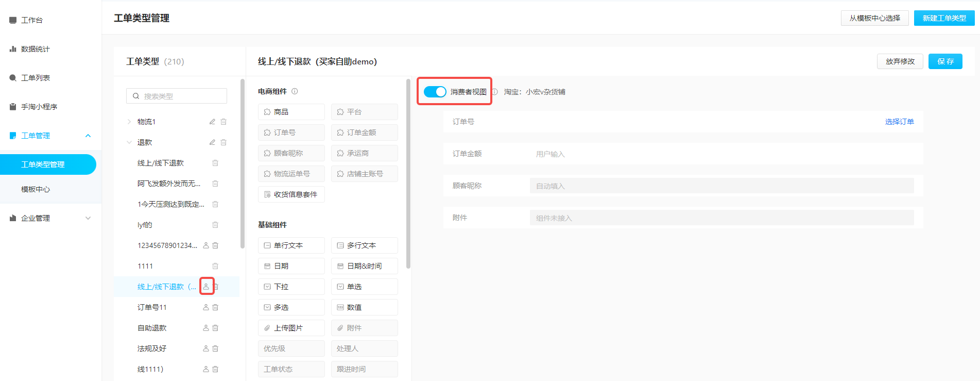Add the 商品 e-commerce component
This screenshot has height=381, width=980.
coord(291,112)
